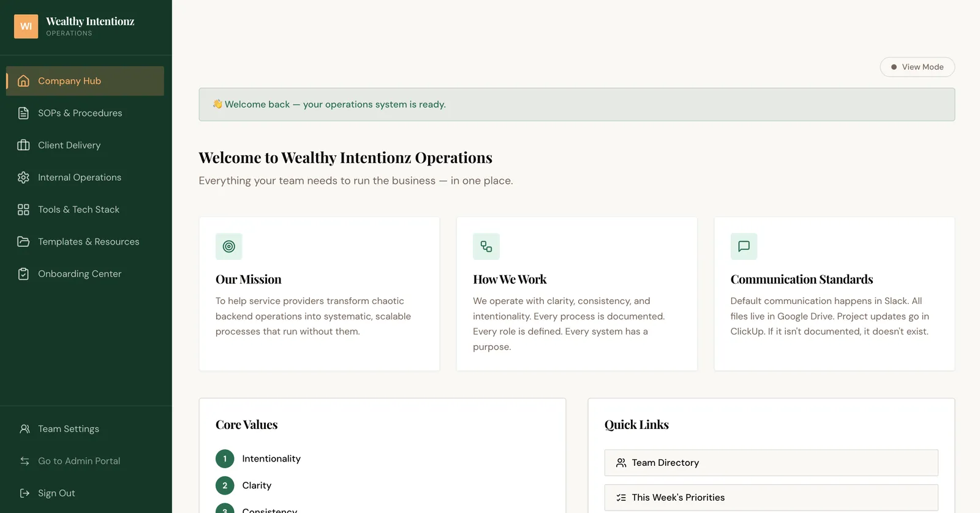
Task: Open This Week's Priorities quick link
Action: pos(771,498)
